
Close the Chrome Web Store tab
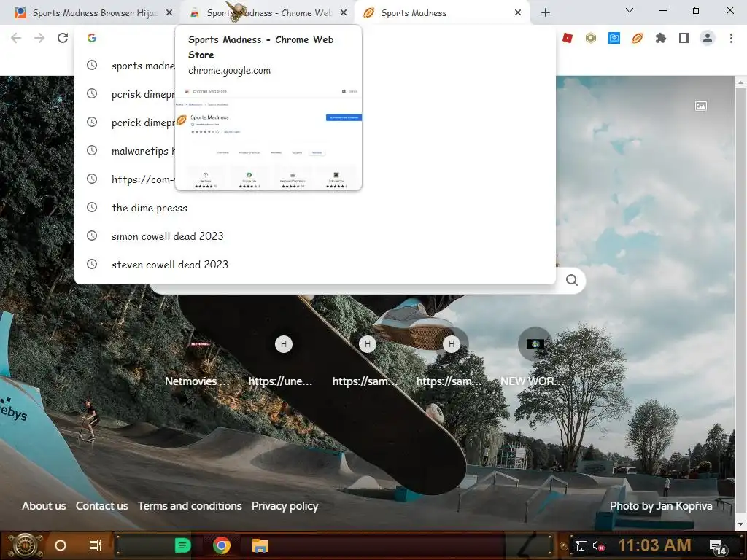click(344, 13)
